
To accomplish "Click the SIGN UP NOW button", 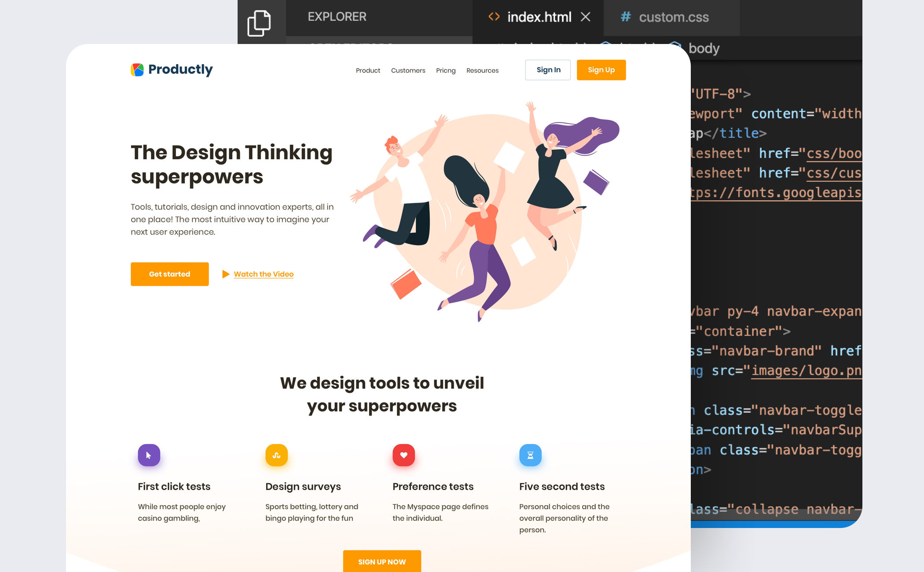I will click(382, 562).
